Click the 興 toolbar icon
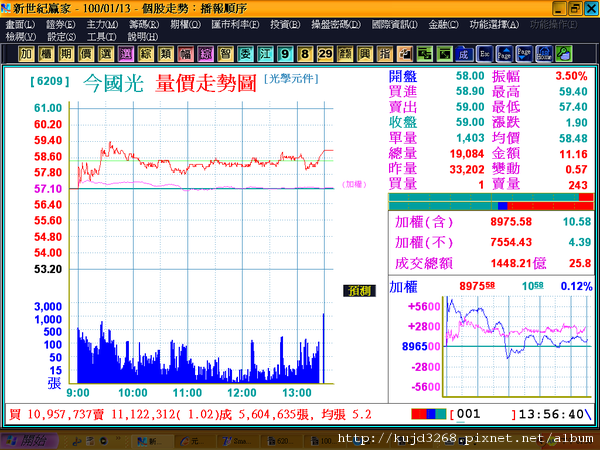Viewport: 600px width, 450px height. (x=365, y=54)
